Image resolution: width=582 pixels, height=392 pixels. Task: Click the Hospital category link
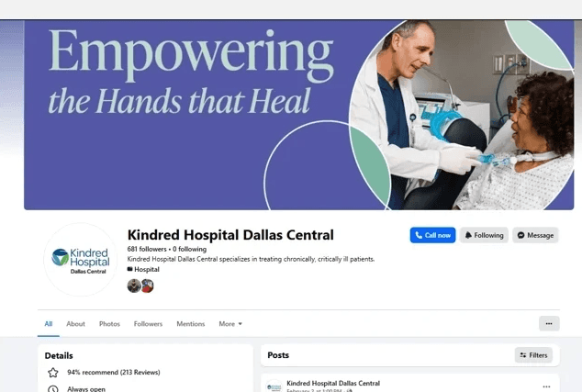pyautogui.click(x=147, y=270)
